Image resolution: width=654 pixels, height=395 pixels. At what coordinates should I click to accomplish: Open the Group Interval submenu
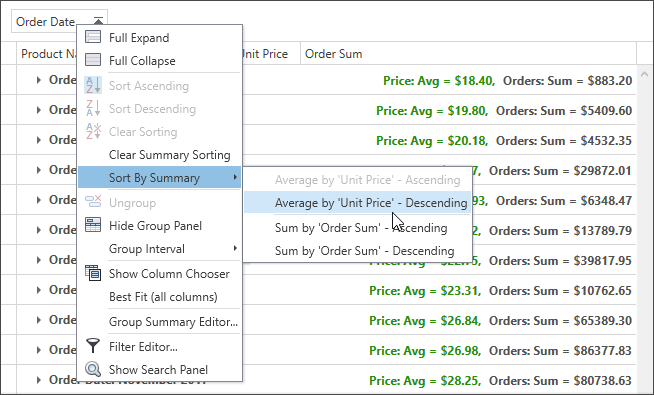[x=159, y=249]
